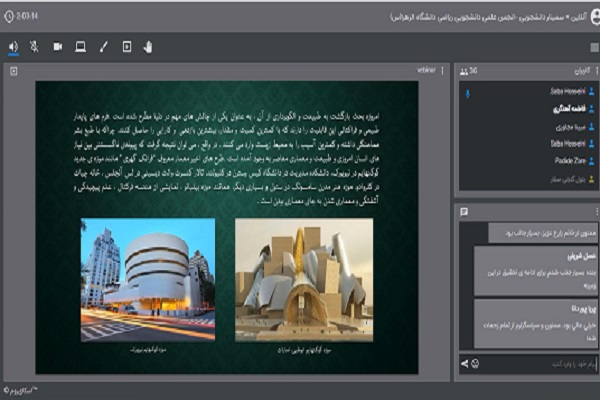Click the yellow user avatar icon
The width and height of the screenshot is (600, 400).
click(592, 179)
